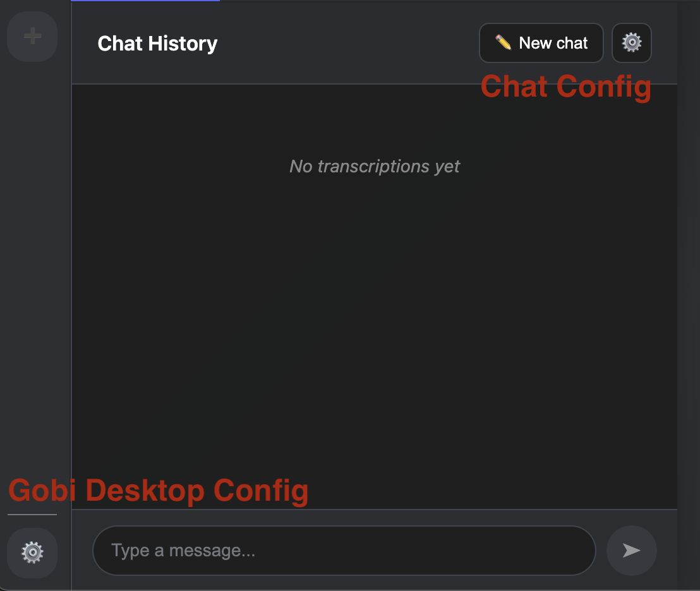Select the Chat History panel header

coord(157,43)
